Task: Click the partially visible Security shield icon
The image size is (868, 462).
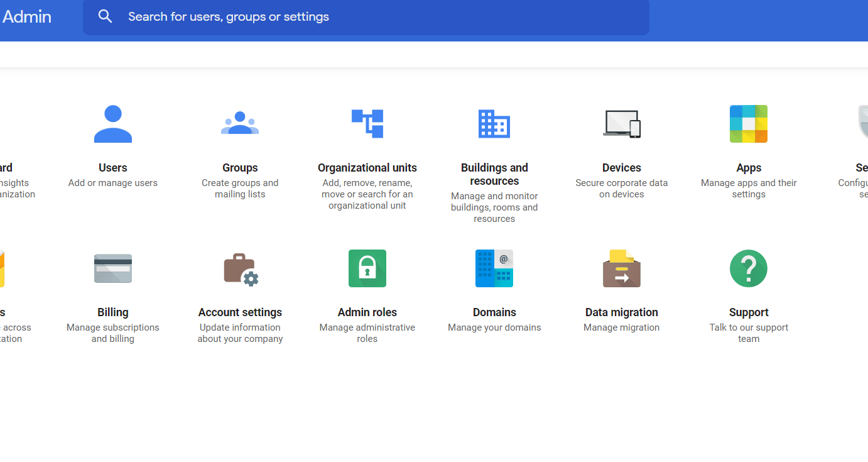Action: [x=863, y=122]
